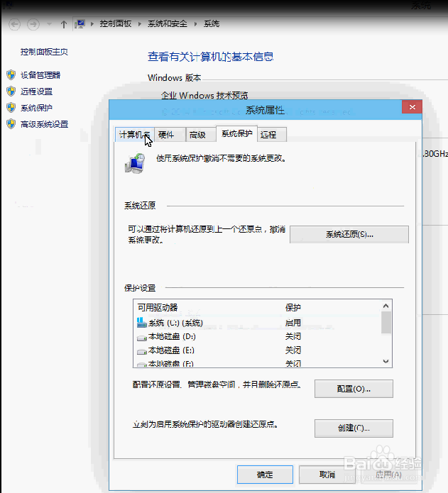Click the drive list scroll-up arrow
Viewport: 448px width, 493px height.
pyautogui.click(x=386, y=306)
